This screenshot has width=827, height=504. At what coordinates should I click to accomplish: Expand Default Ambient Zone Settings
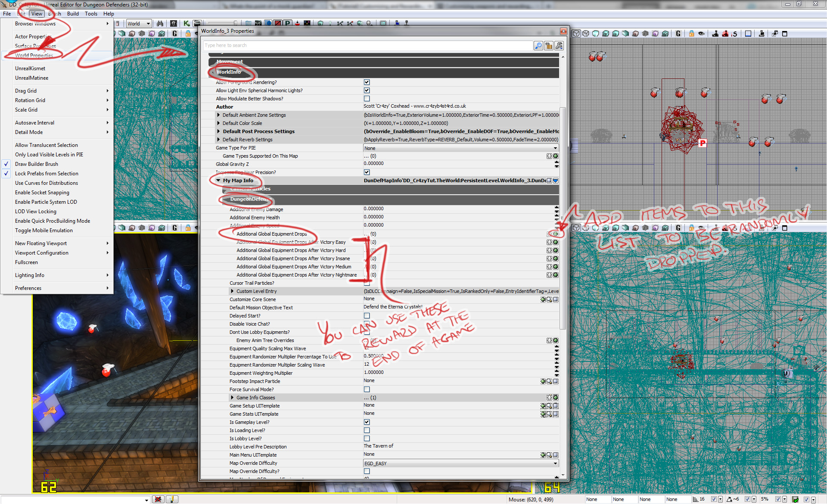click(218, 115)
